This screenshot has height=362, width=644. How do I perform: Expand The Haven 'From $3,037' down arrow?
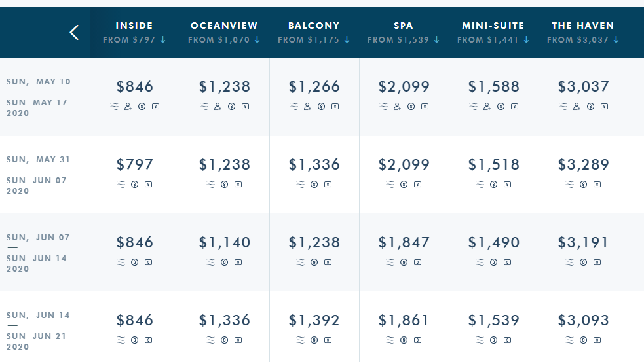click(615, 40)
